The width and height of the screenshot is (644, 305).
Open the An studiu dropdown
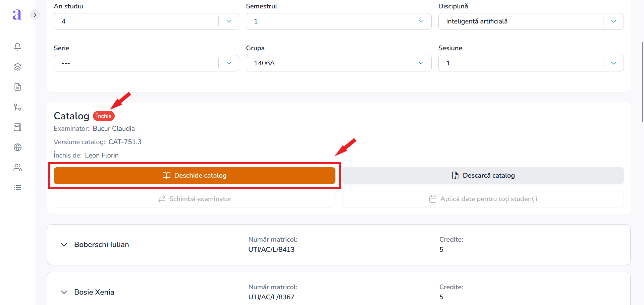coord(146,21)
